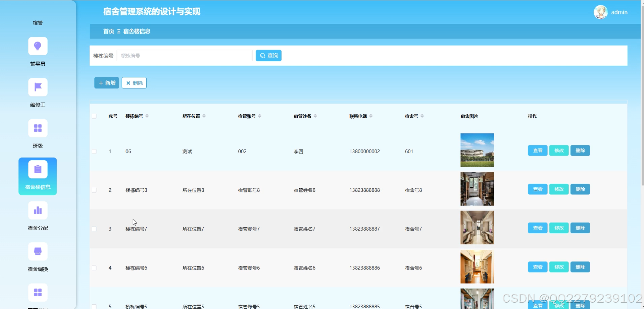Click cell 宿管账号7
This screenshot has width=644, height=309.
(249, 229)
